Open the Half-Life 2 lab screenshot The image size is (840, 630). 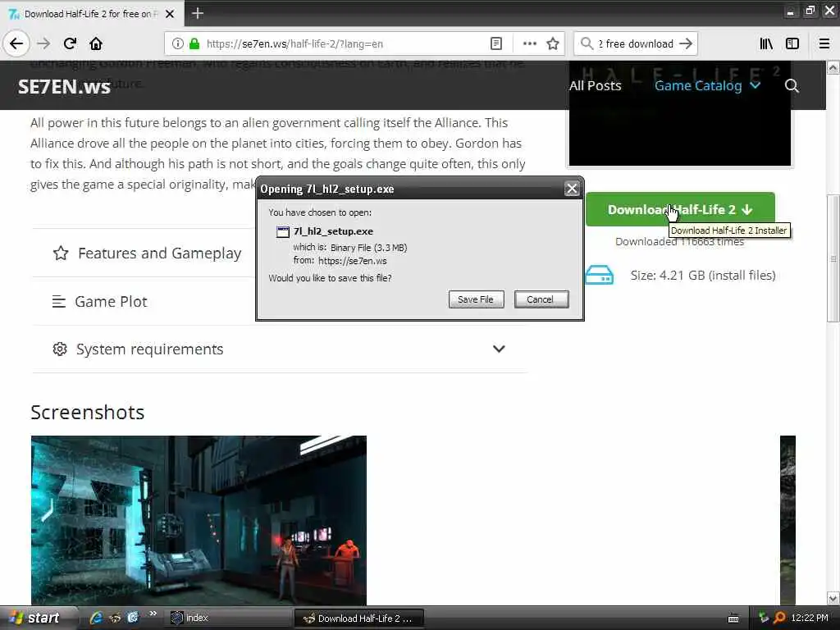point(199,521)
